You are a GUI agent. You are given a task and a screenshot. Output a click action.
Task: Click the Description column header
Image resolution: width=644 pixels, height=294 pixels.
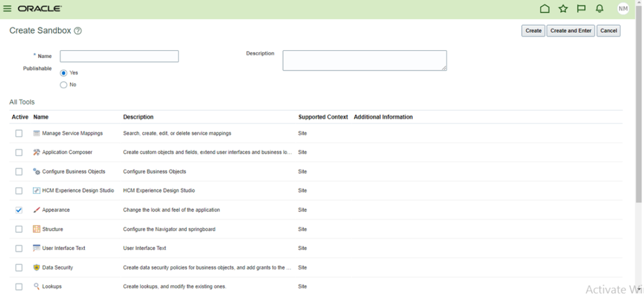(138, 116)
